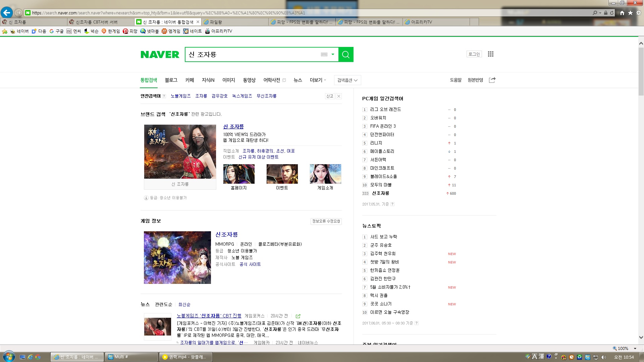
Task: Click the 게임 정보 신조자룡 poster image
Action: tap(177, 257)
